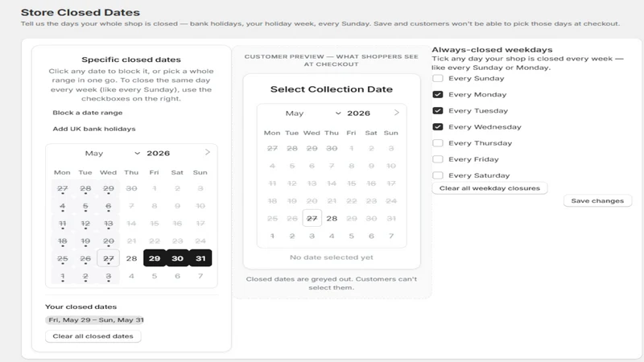The image size is (644, 362).
Task: Tick the Every Sunday checkbox
Action: click(438, 78)
